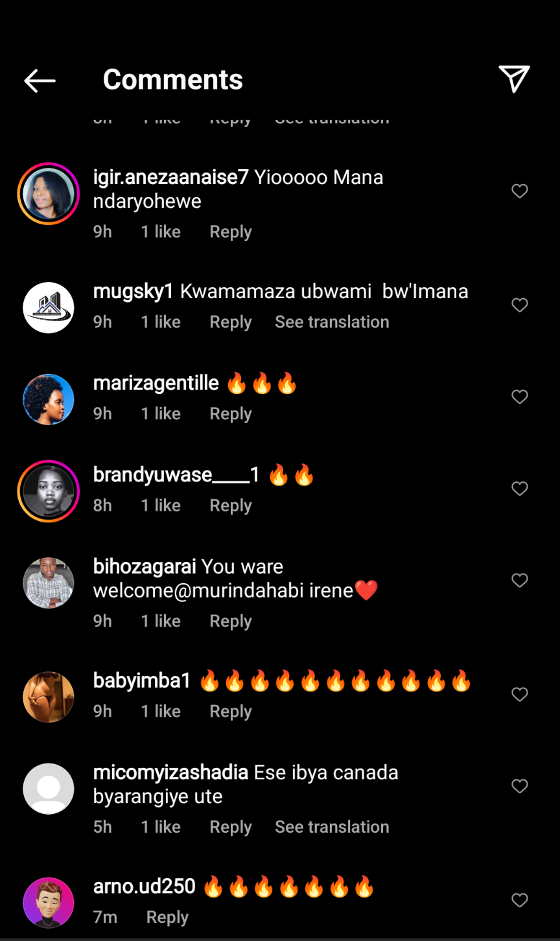Tap the heart beside bihozagarai's comment
The image size is (560, 941).
(520, 581)
